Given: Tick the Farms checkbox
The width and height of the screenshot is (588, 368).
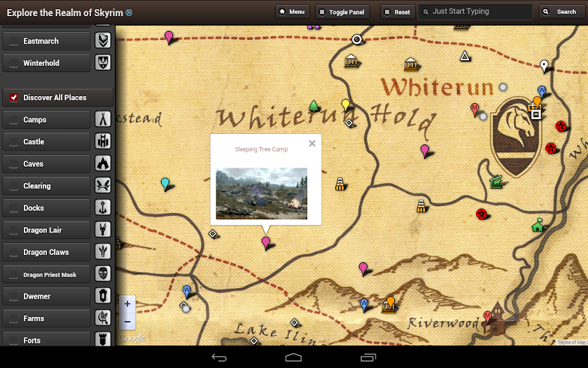Looking at the screenshot, I should [x=13, y=318].
